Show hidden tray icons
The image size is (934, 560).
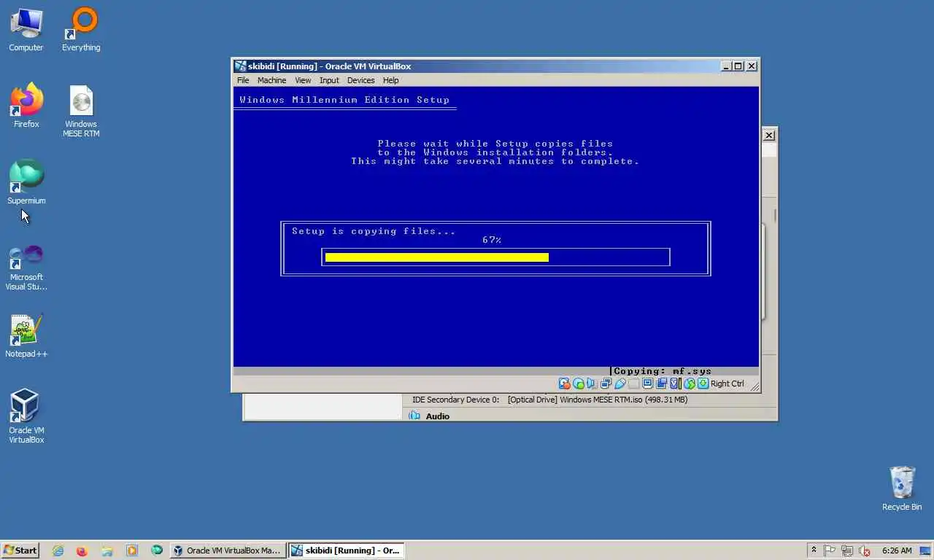click(x=814, y=551)
